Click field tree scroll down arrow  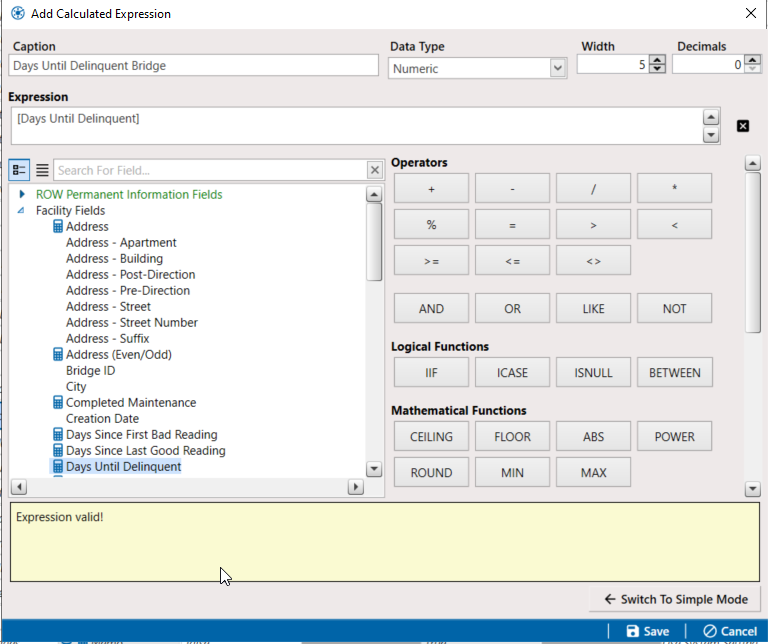[x=374, y=469]
